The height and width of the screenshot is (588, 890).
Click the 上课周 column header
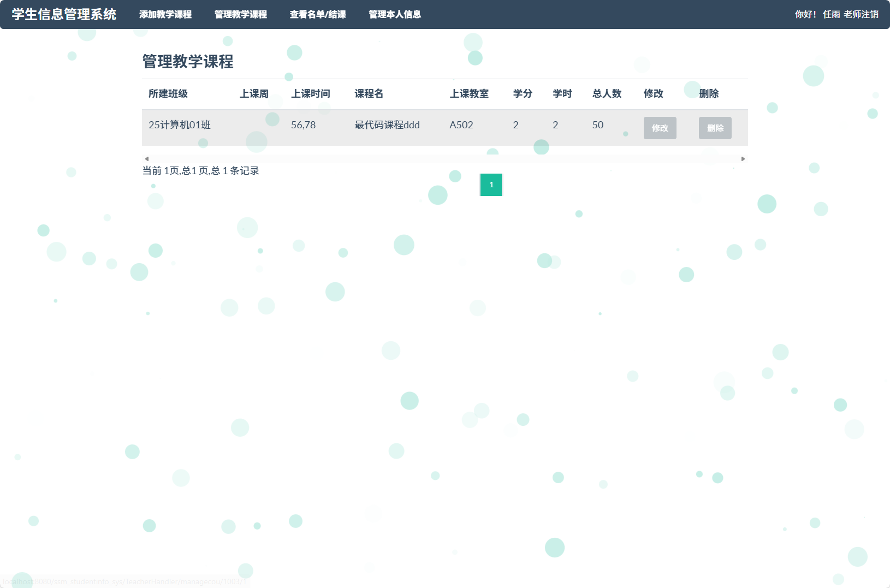point(254,93)
